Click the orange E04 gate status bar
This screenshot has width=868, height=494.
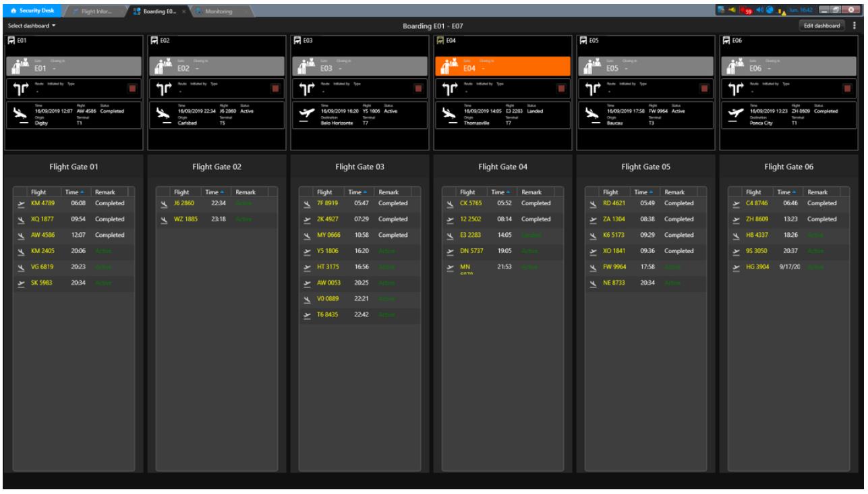click(502, 66)
